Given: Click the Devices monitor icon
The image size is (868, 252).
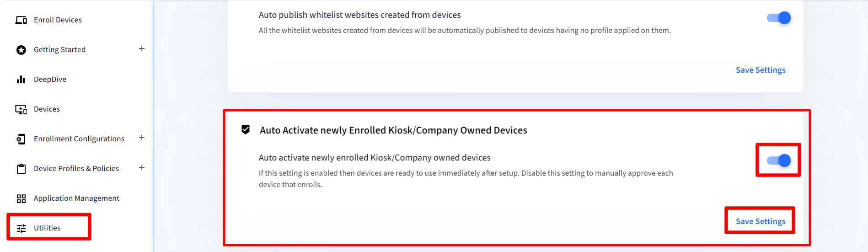Looking at the screenshot, I should pyautogui.click(x=21, y=109).
